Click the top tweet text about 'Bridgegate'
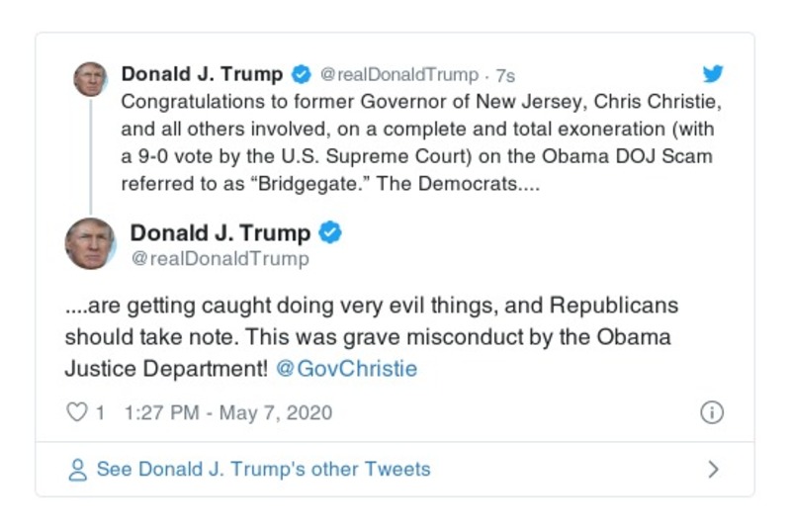Image resolution: width=790 pixels, height=532 pixels. (x=417, y=129)
